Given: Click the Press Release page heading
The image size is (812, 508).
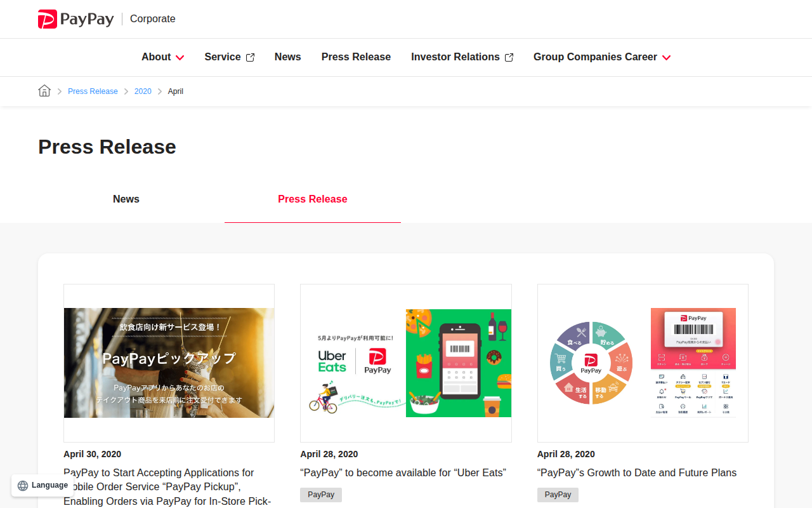Looking at the screenshot, I should [x=107, y=147].
